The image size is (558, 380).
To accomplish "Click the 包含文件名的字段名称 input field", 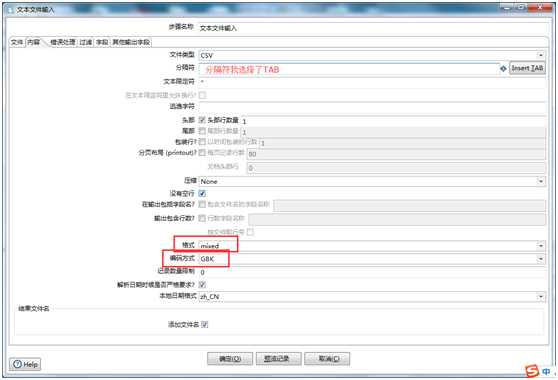I will tap(410, 205).
